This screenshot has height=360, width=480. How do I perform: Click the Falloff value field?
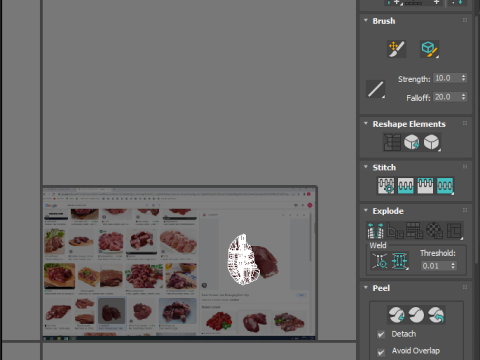tap(447, 97)
